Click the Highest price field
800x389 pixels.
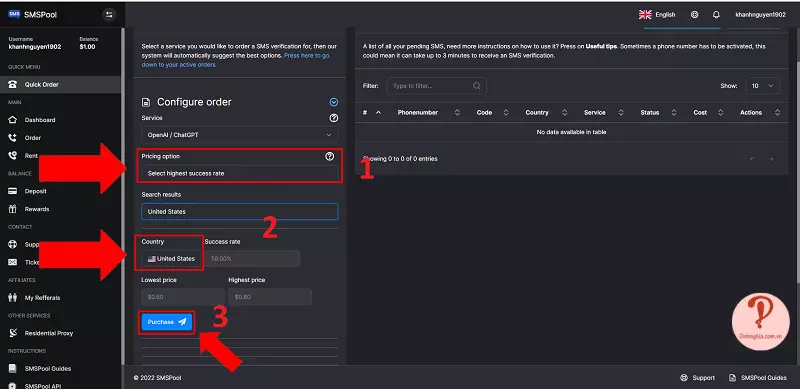[270, 297]
